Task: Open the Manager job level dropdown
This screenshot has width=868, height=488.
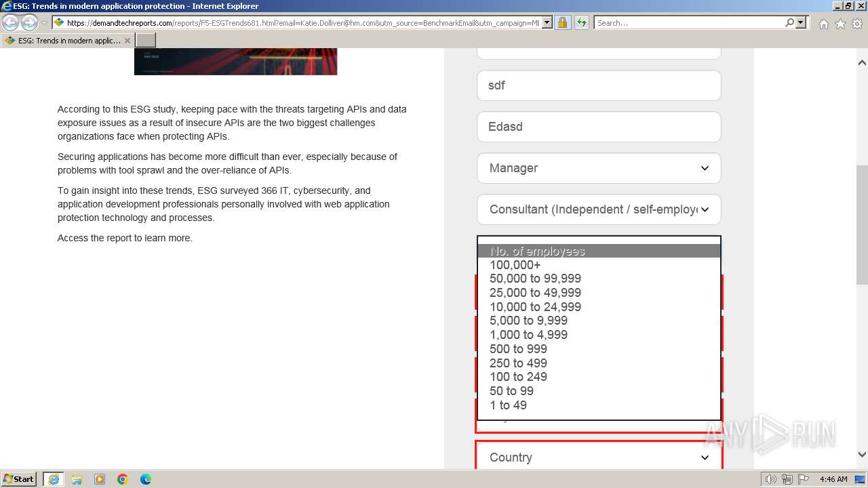Action: (x=599, y=168)
